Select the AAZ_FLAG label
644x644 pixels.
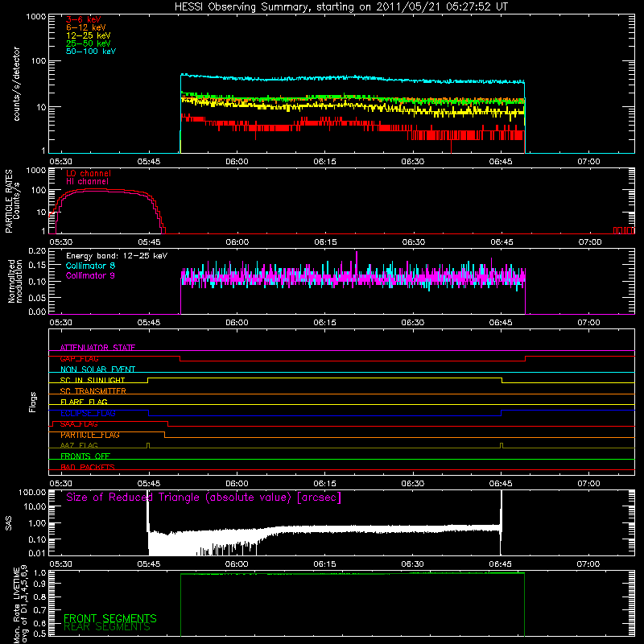[x=79, y=445]
